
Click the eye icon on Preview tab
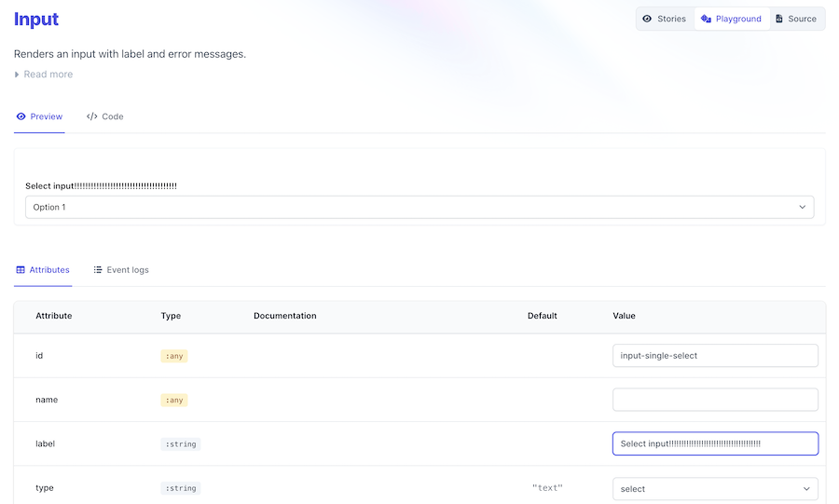[x=21, y=116]
